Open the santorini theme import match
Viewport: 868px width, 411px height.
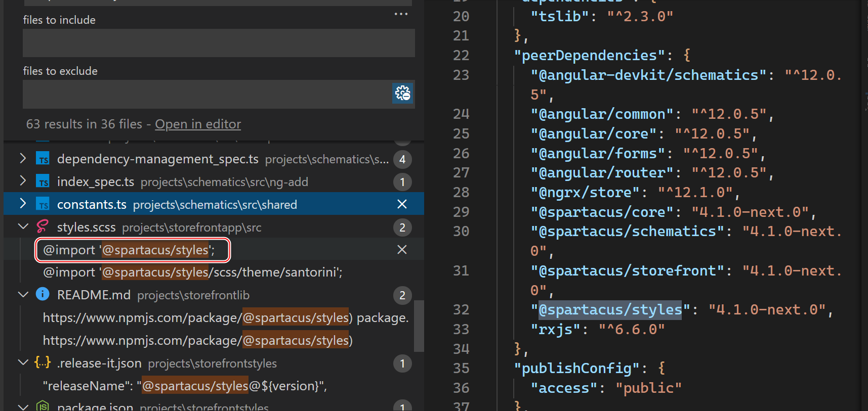(193, 272)
